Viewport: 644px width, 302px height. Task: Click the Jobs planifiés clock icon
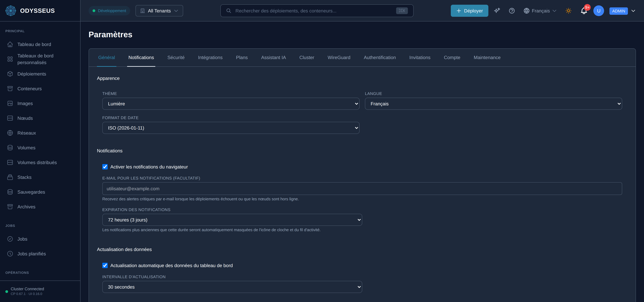[x=10, y=254]
